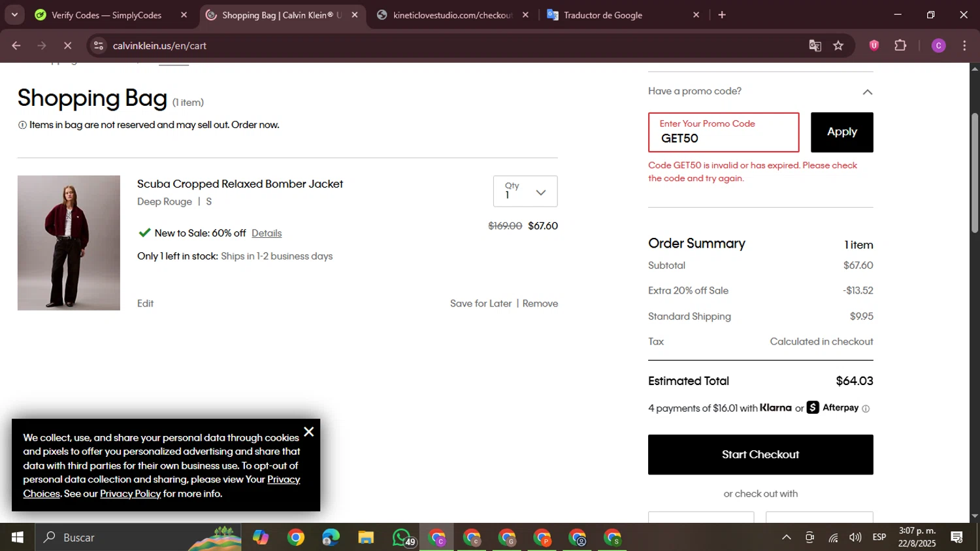Viewport: 980px width, 551px height.
Task: Edit the jacket item
Action: point(145,303)
